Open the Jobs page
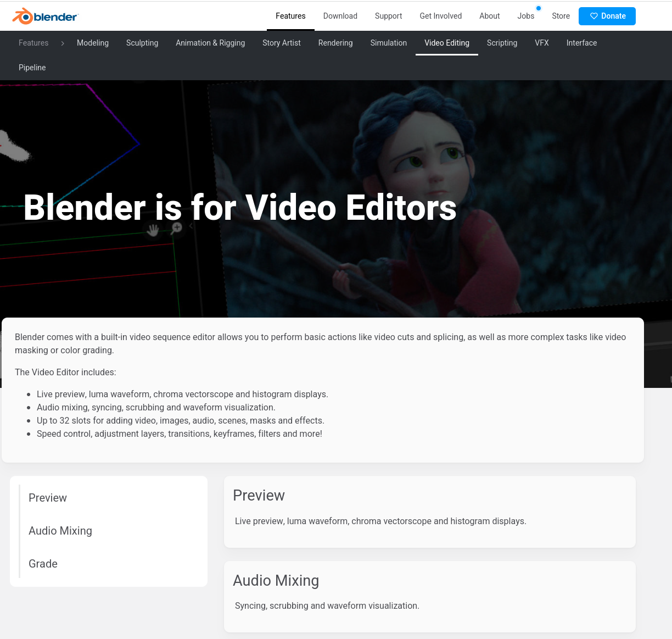Viewport: 672px width, 639px height. pyautogui.click(x=526, y=16)
